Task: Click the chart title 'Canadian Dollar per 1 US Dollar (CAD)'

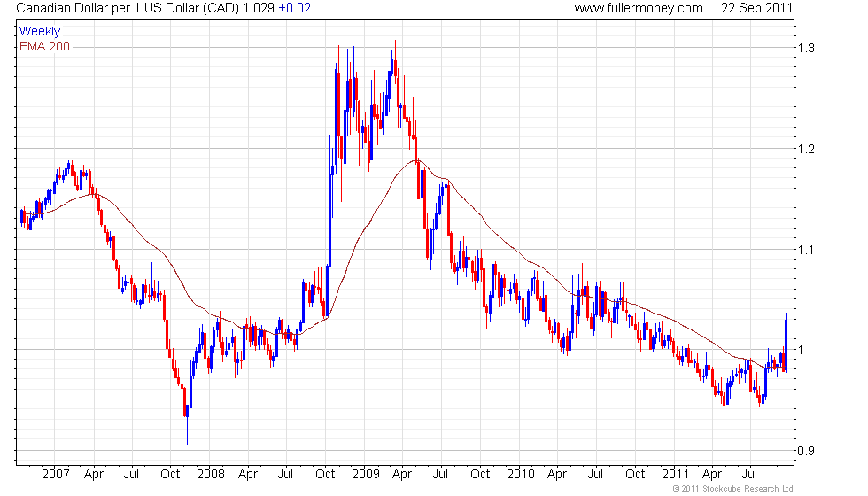Action: click(128, 8)
